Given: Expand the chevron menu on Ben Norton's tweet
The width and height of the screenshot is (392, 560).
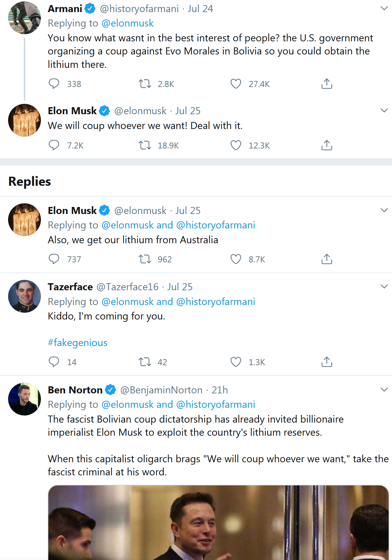Looking at the screenshot, I should click(384, 390).
